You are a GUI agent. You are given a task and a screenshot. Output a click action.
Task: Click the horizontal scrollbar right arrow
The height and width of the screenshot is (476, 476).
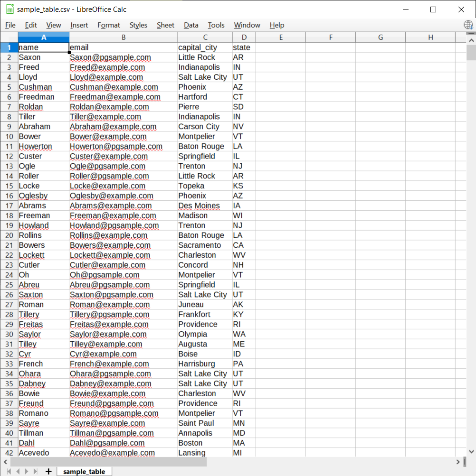[457, 461]
